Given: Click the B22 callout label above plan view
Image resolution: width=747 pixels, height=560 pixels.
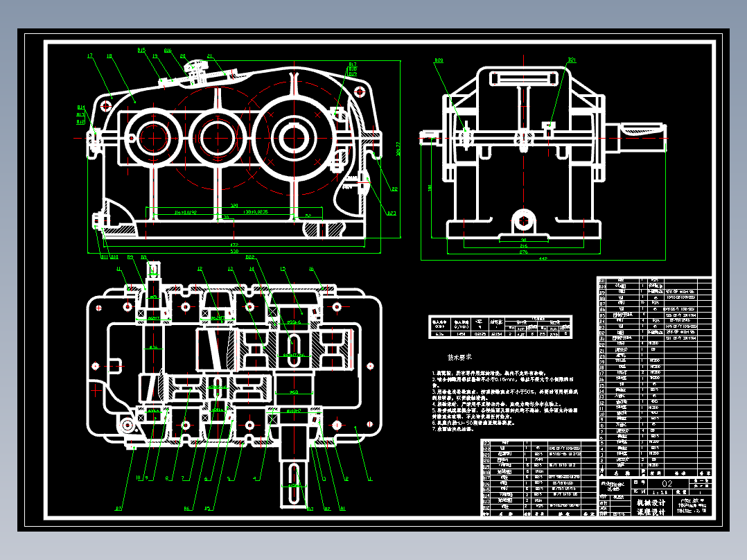Looking at the screenshot, I should (x=250, y=257).
